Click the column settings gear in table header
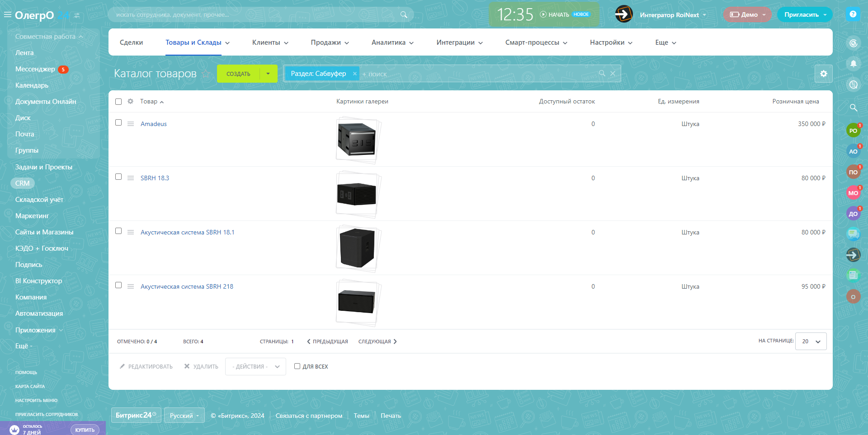The width and height of the screenshot is (868, 435). coord(130,102)
